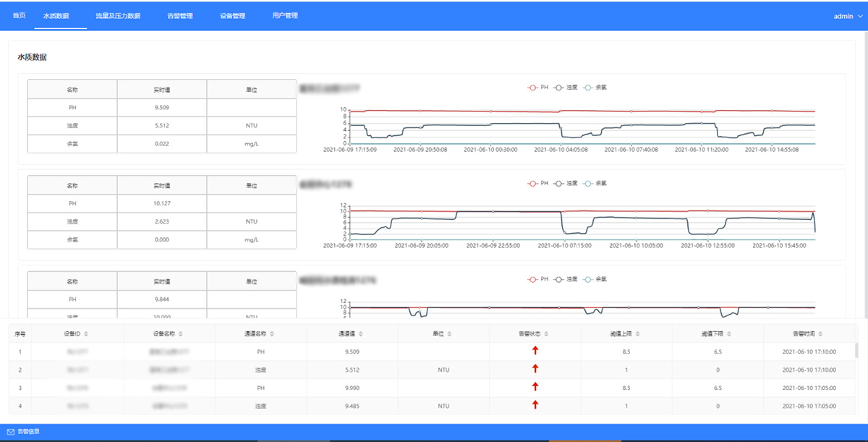Click the 0.022 余氯 real-time value

(x=161, y=143)
